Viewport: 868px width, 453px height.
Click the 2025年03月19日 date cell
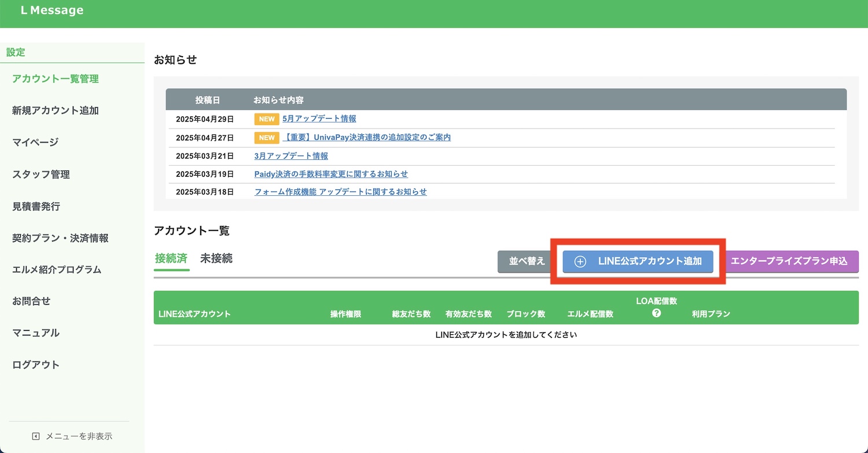(x=205, y=174)
